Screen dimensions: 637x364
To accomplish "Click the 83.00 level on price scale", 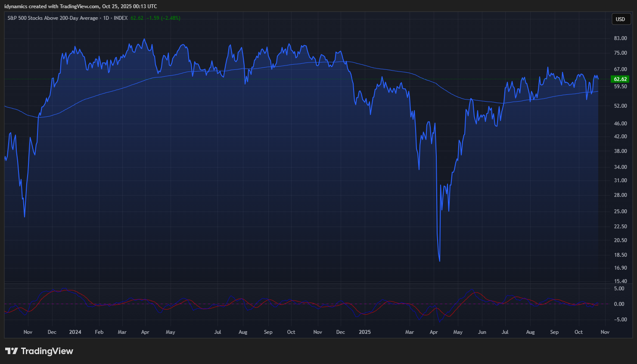I will pos(620,38).
